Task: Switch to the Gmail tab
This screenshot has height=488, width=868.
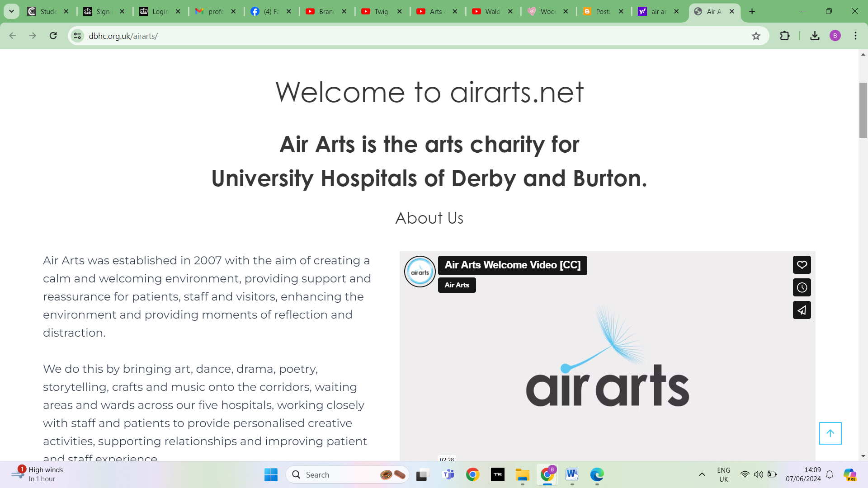Action: click(x=211, y=11)
